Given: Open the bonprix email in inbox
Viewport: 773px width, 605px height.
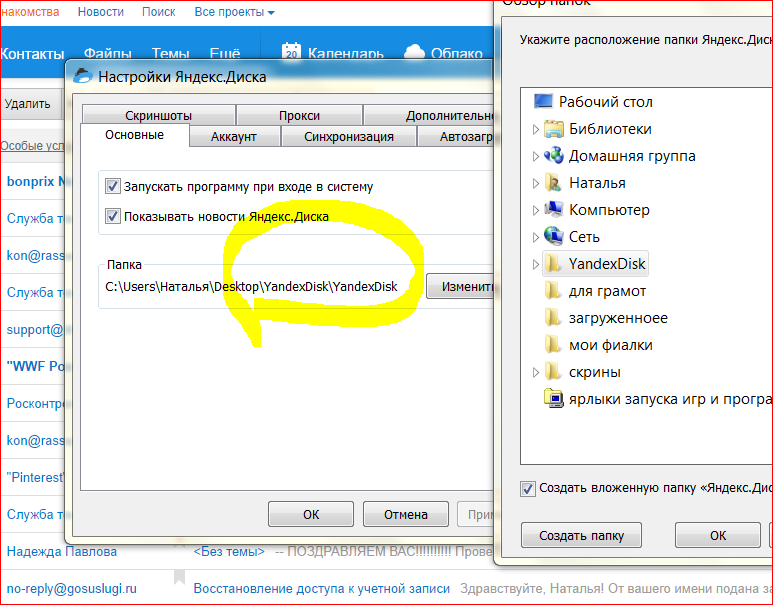Looking at the screenshot, I should tap(35, 181).
